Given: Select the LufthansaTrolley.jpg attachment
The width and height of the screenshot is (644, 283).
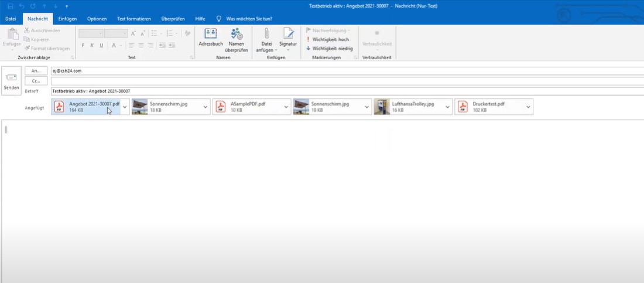Looking at the screenshot, I should (409, 107).
